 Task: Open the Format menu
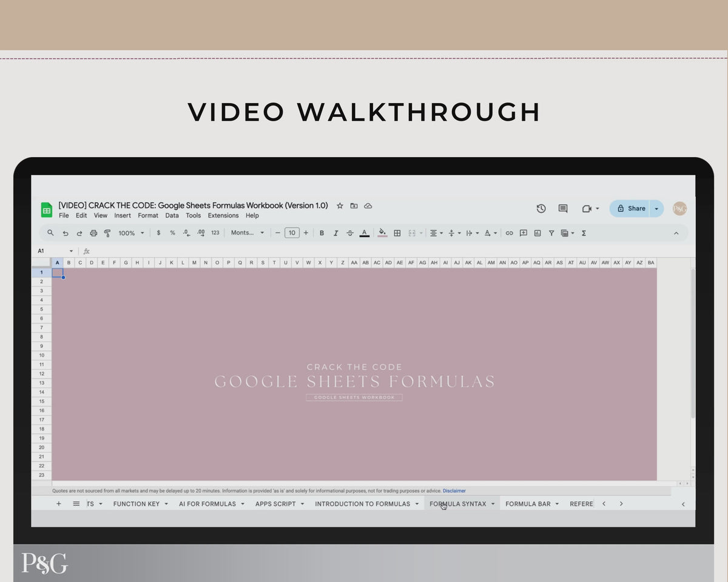tap(148, 215)
